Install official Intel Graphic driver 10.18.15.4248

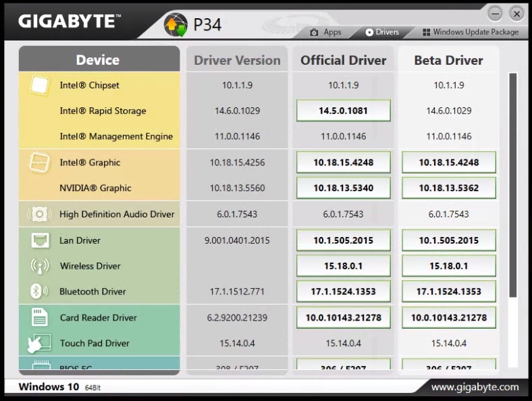[344, 163]
